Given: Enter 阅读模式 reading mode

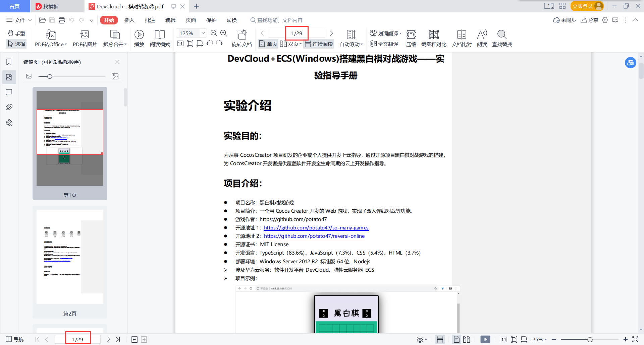Looking at the screenshot, I should (160, 38).
